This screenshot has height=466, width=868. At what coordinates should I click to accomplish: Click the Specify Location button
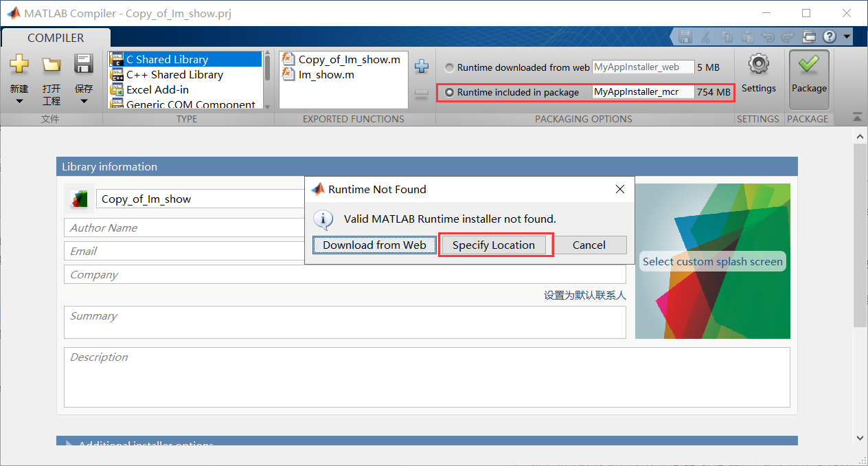click(x=494, y=245)
